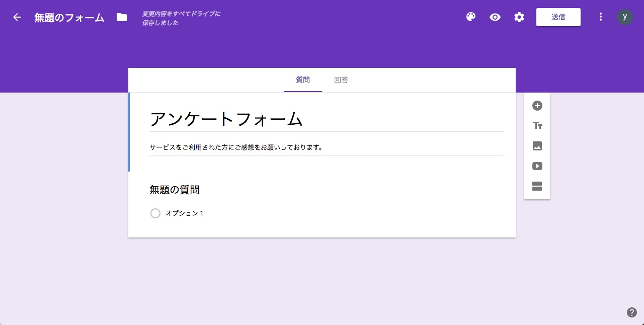Add title and description via Tt icon

coord(537,126)
